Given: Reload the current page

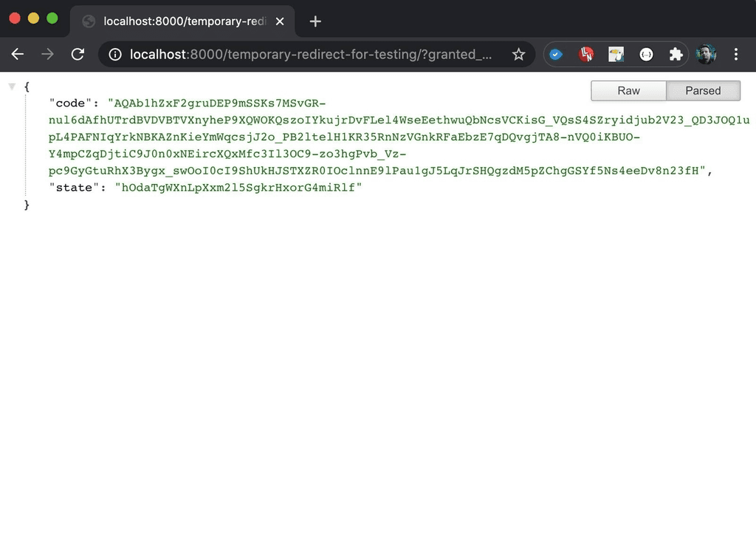Looking at the screenshot, I should click(x=78, y=54).
